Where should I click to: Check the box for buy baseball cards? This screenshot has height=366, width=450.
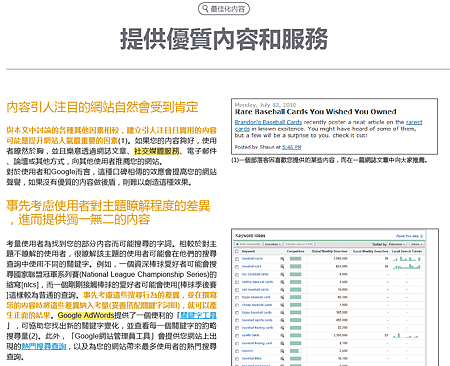click(237, 275)
